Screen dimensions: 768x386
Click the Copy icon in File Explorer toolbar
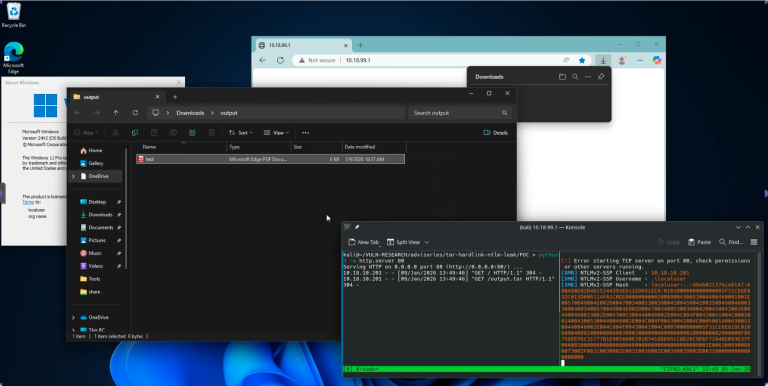[x=135, y=133]
